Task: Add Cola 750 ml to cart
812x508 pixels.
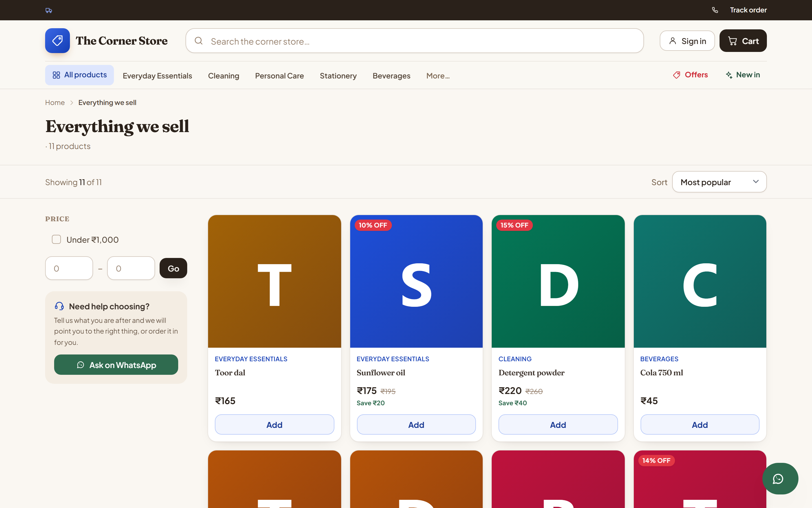Action: [x=700, y=425]
